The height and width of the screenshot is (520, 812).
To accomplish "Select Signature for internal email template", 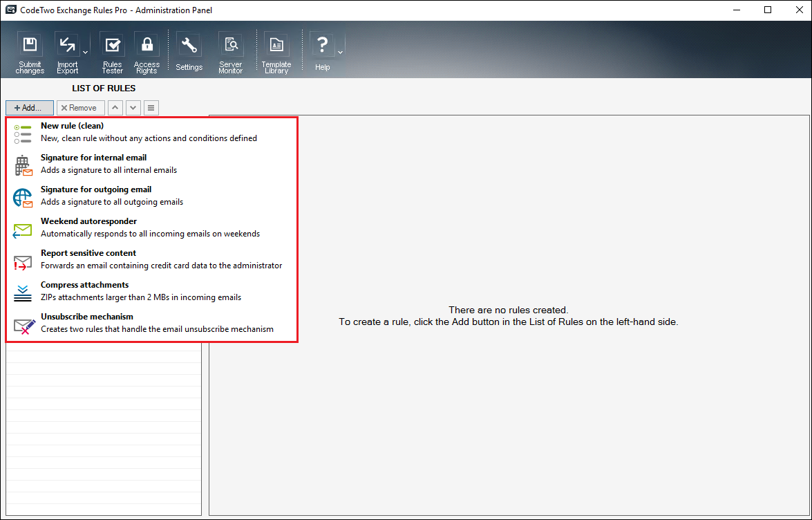I will pyautogui.click(x=152, y=164).
